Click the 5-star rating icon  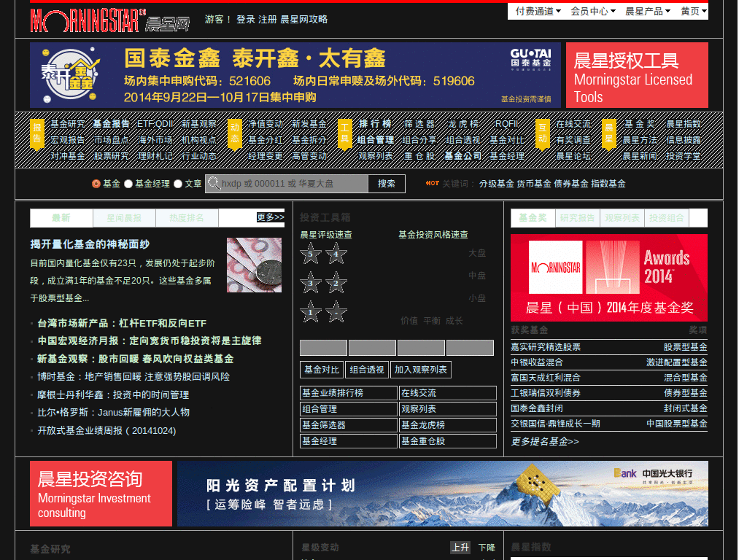pyautogui.click(x=311, y=253)
